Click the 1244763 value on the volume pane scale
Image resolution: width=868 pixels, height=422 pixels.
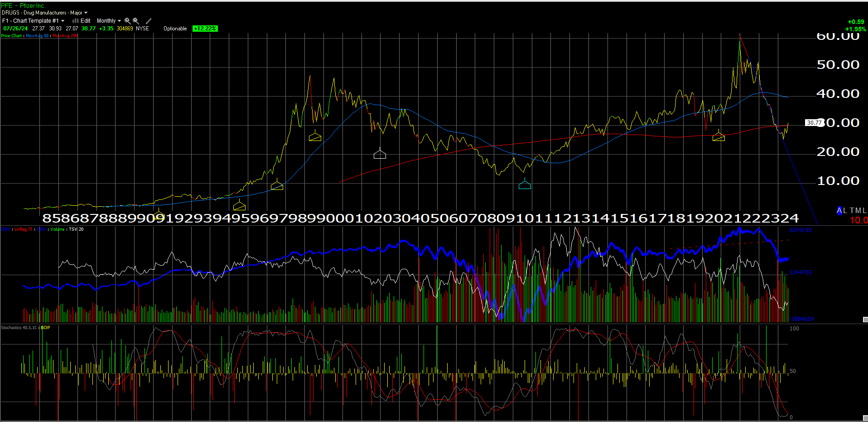pos(800,272)
